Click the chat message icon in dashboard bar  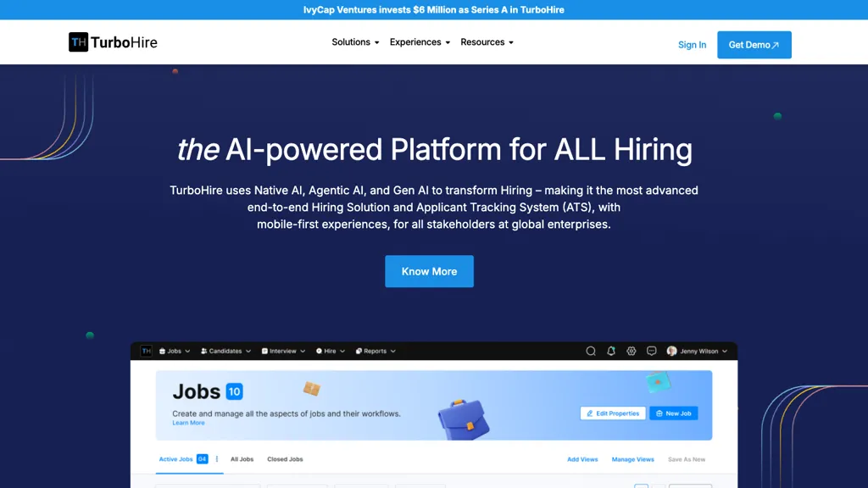click(652, 351)
